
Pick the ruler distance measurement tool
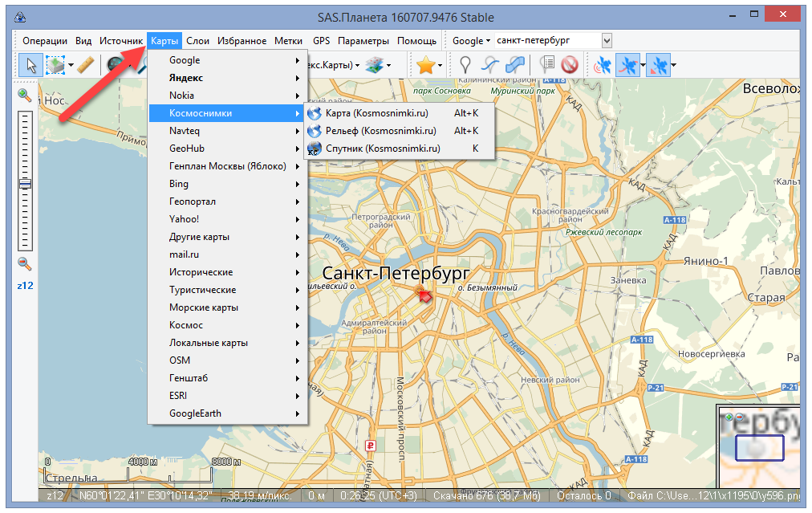tap(86, 65)
